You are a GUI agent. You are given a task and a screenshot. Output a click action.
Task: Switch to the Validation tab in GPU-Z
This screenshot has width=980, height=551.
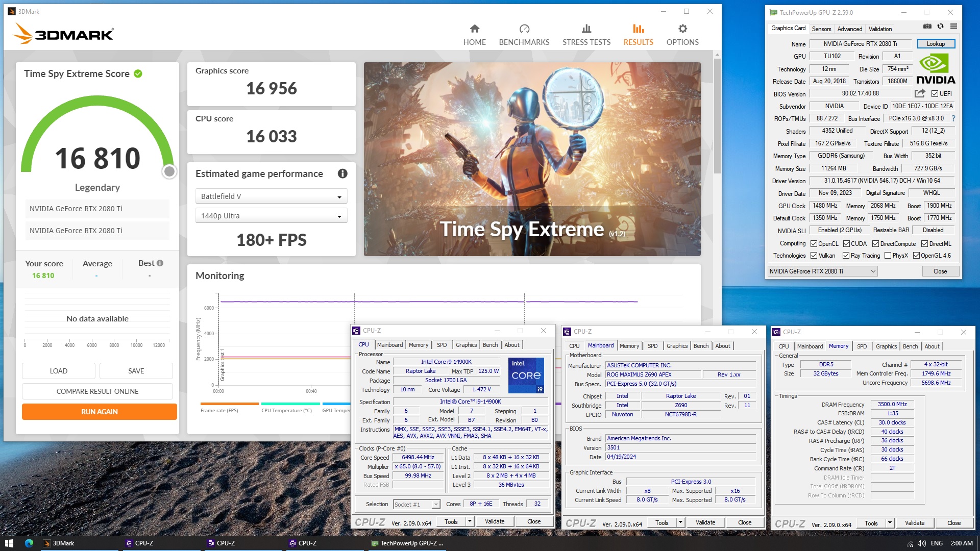880,29
